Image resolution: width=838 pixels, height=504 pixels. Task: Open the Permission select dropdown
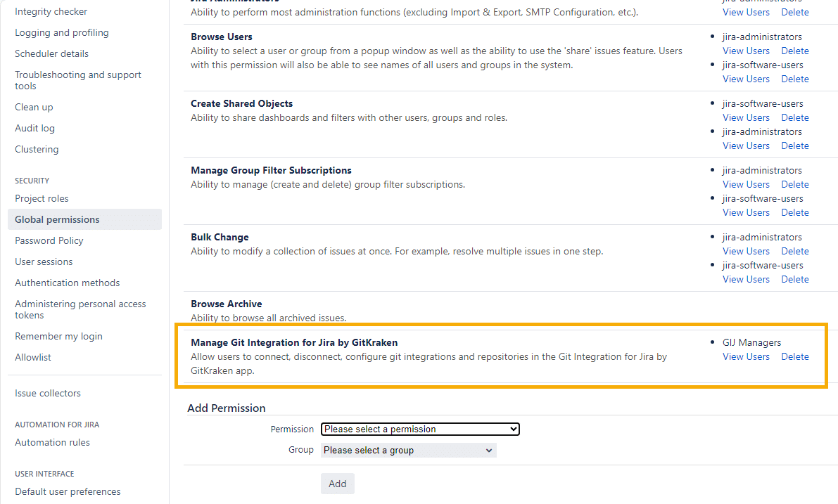coord(420,429)
